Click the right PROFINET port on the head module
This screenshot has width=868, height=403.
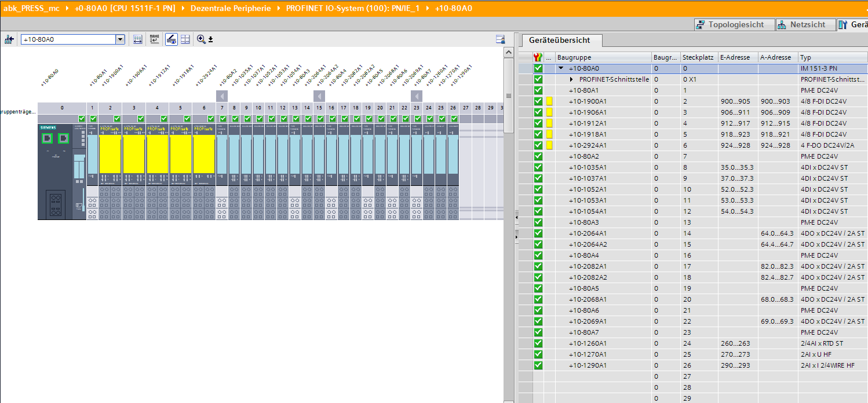coord(64,138)
